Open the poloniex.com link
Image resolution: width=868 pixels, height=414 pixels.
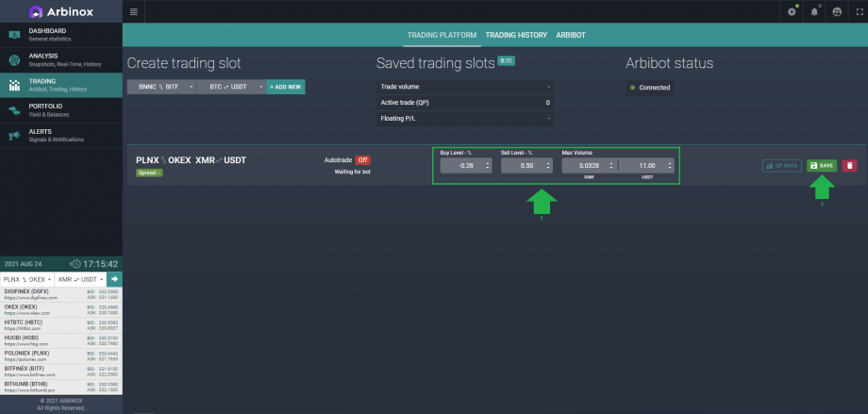[25, 359]
